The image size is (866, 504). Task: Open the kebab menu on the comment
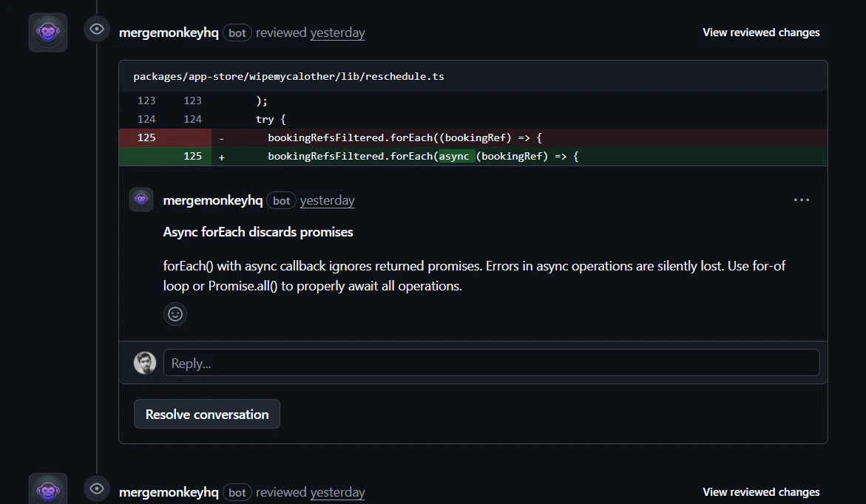pyautogui.click(x=801, y=199)
